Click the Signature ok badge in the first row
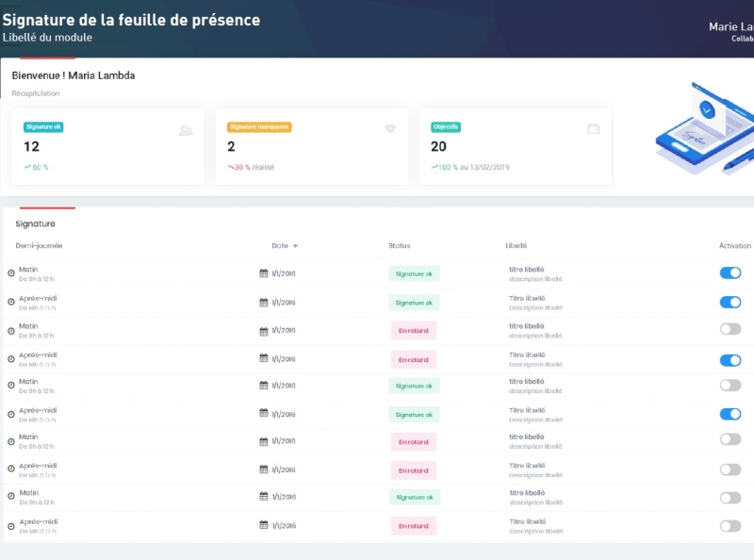The image size is (754, 560). tap(414, 273)
